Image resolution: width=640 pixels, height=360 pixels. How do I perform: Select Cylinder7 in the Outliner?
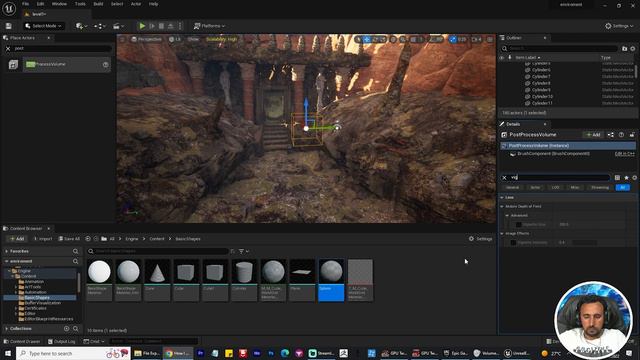[541, 76]
